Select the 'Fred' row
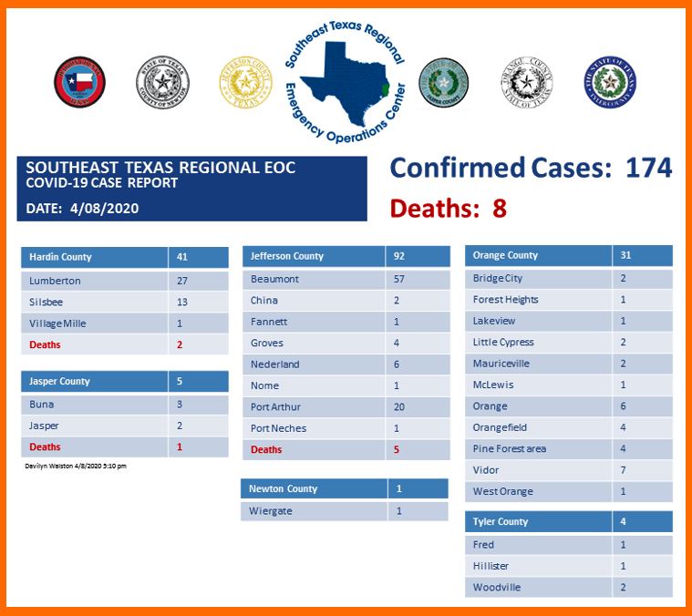Image resolution: width=692 pixels, height=616 pixels. click(x=569, y=545)
